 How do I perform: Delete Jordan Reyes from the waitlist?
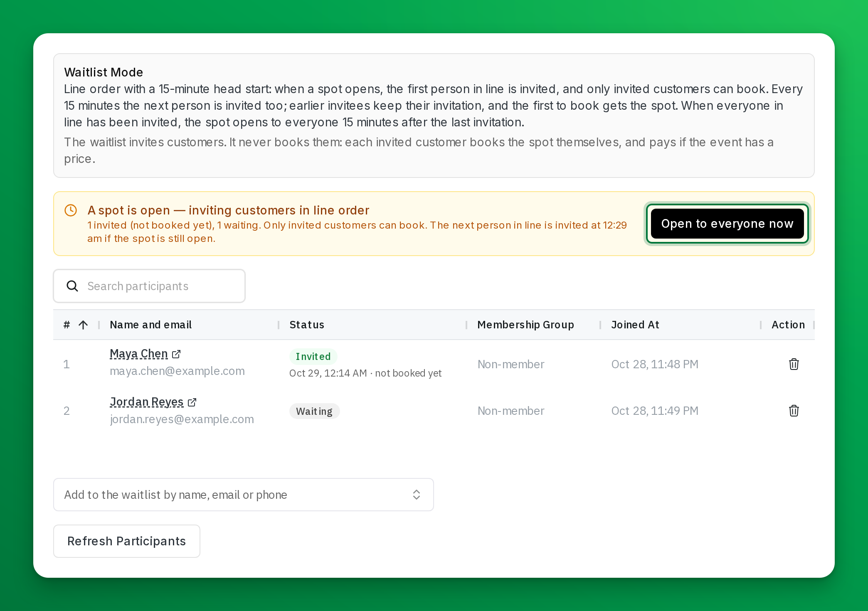794,411
